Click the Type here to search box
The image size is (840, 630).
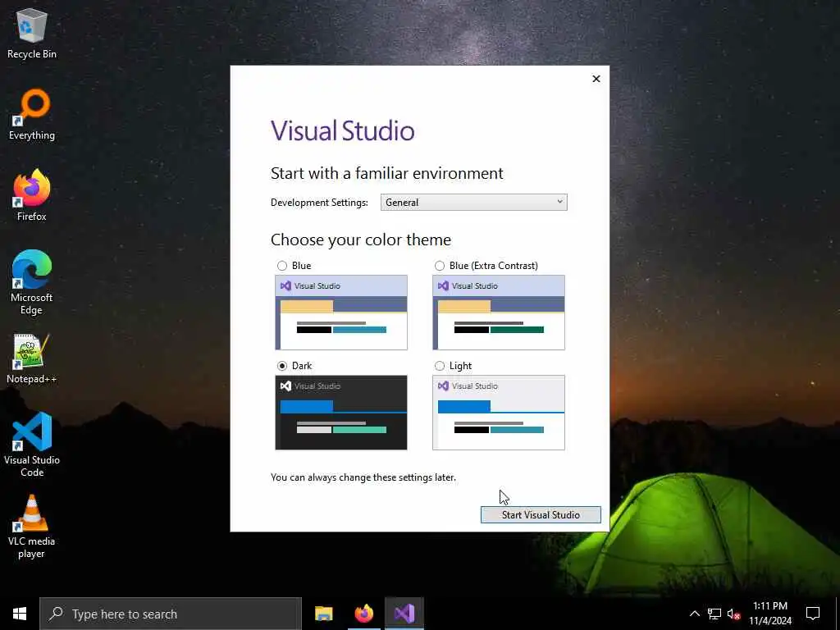171,614
